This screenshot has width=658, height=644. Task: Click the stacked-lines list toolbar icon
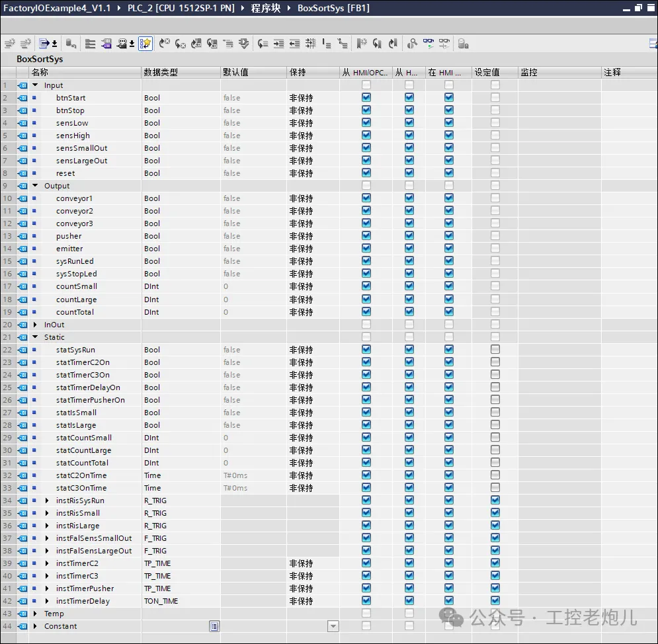[x=90, y=43]
